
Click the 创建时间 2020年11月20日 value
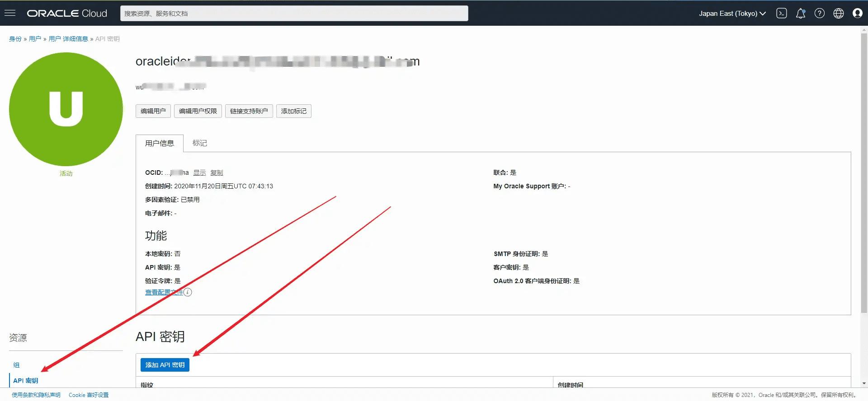(223, 186)
